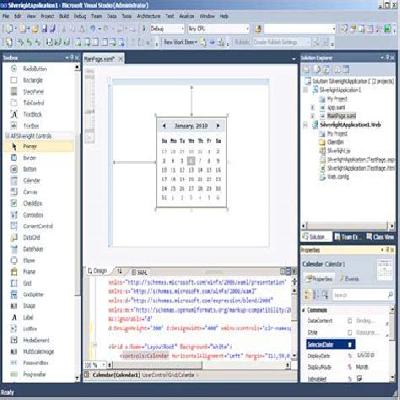Select the MultiScaleImage control in Toolbox
Screen dimensions: 400x400
pos(38,351)
